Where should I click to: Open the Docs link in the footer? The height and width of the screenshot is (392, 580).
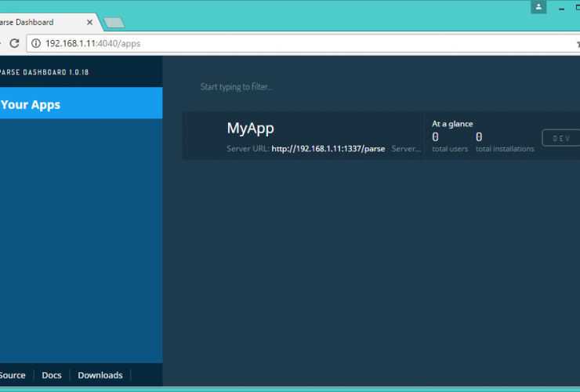[52, 375]
